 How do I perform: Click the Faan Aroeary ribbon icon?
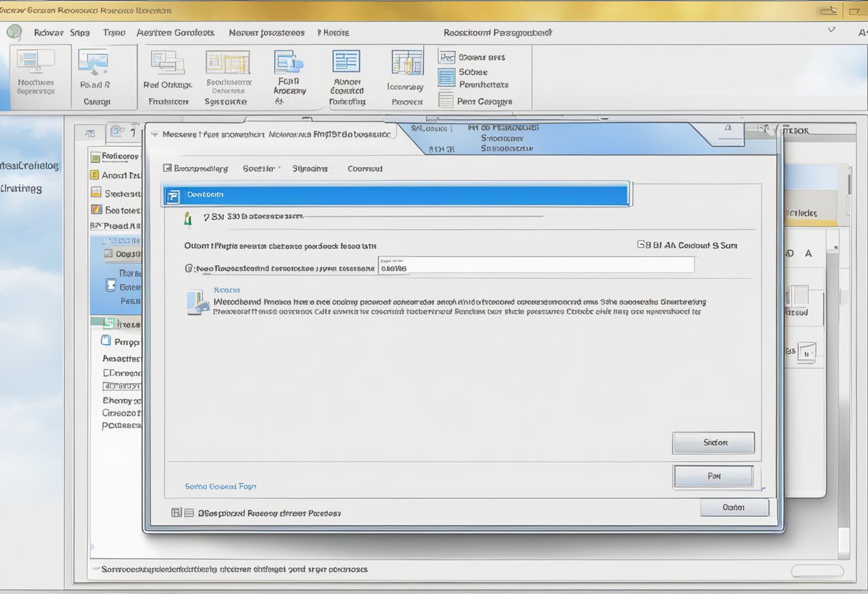[288, 62]
